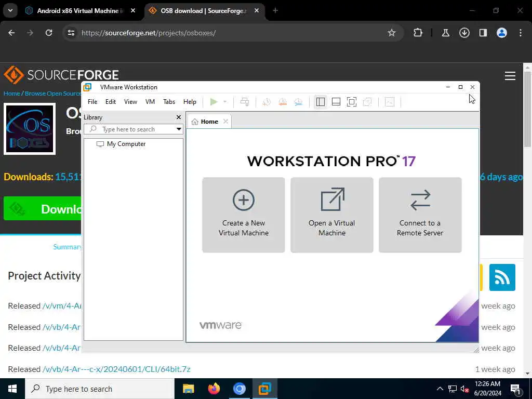Click the Take Snapshot toolbar icon
532x399 pixels.
267,102
